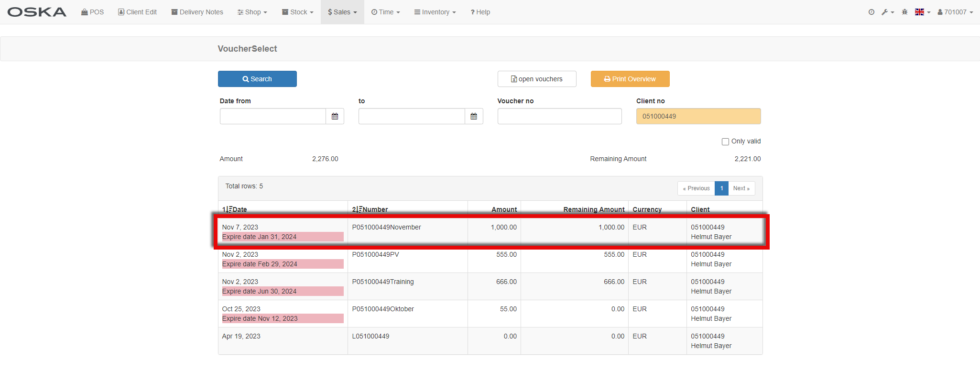The height and width of the screenshot is (371, 980).
Task: Click the blue Search button
Action: [257, 79]
